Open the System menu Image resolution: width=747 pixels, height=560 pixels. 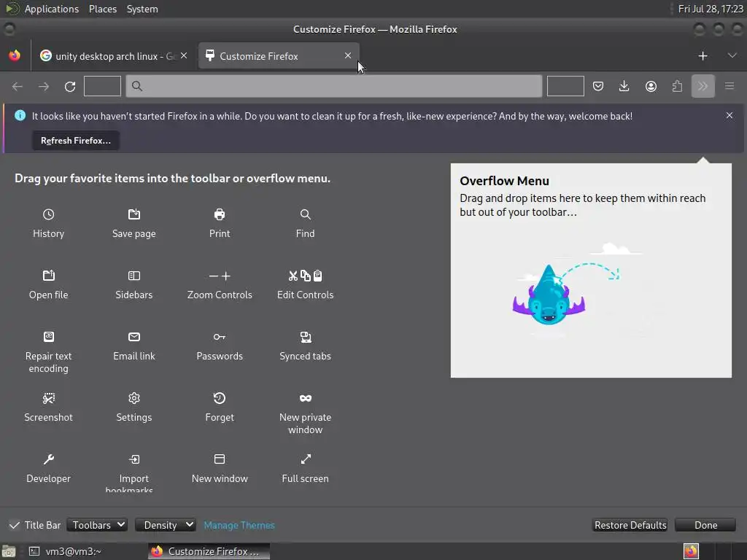point(142,9)
